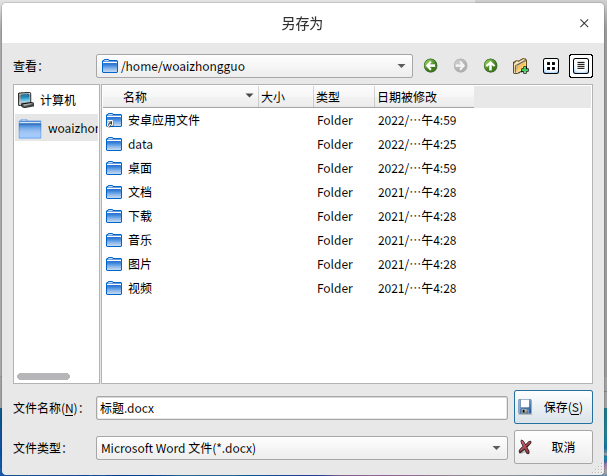Select the data folder icon
Image resolution: width=607 pixels, height=476 pixels.
(114, 144)
